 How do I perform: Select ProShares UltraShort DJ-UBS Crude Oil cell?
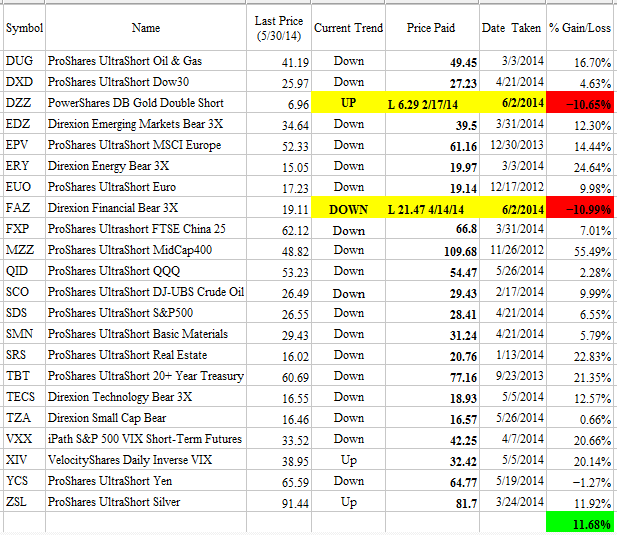click(146, 291)
